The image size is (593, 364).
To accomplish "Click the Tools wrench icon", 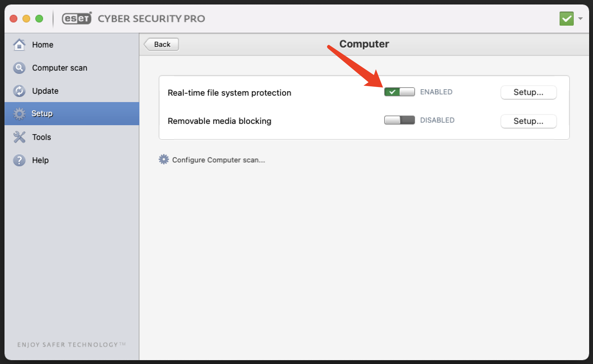I will (19, 137).
